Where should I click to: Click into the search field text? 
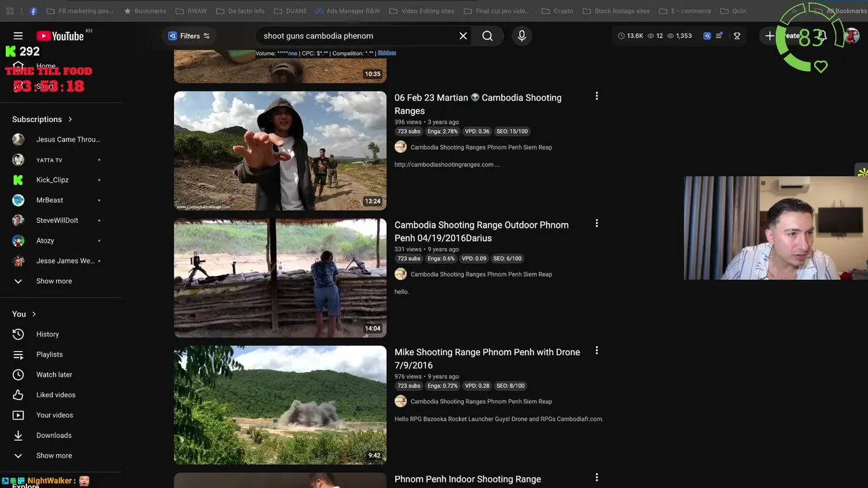tap(318, 36)
